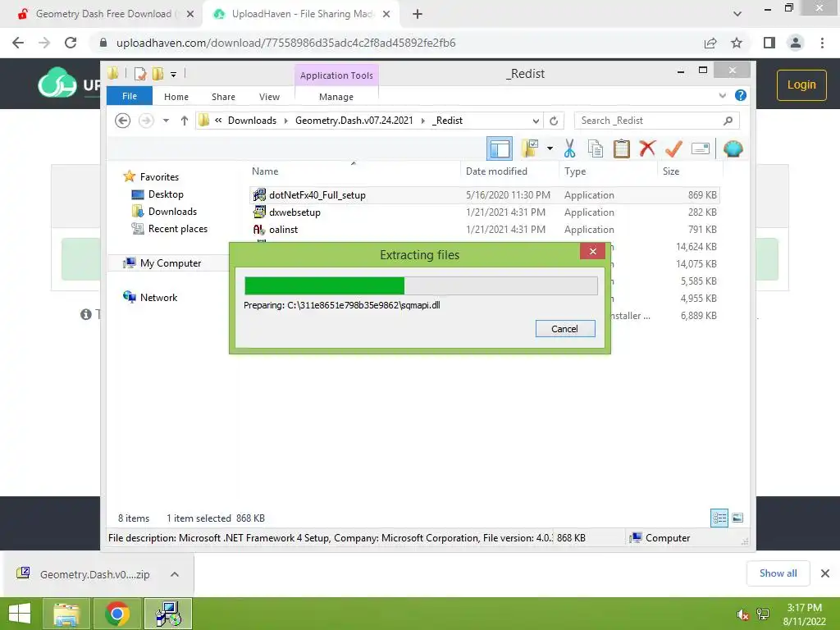Close the UploadHaven browser tab
Screen dimensions: 840x630
[x=386, y=15]
